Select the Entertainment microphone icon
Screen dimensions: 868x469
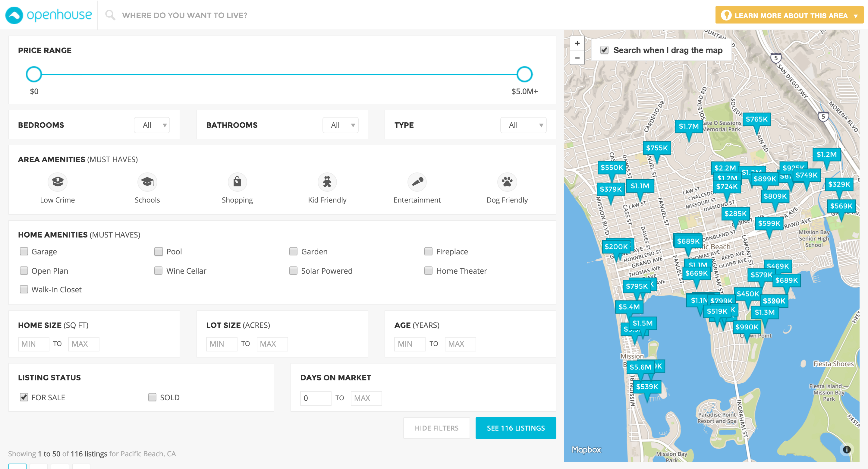pos(417,182)
